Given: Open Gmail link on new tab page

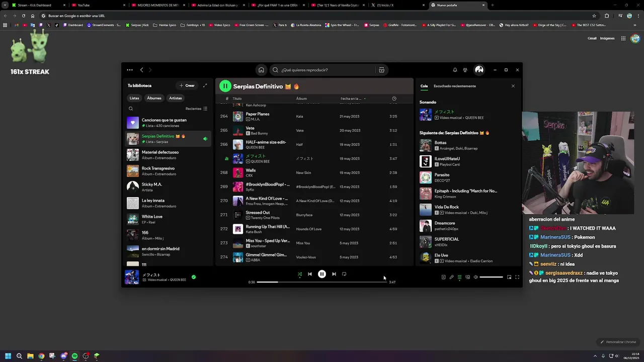Looking at the screenshot, I should pos(592,38).
